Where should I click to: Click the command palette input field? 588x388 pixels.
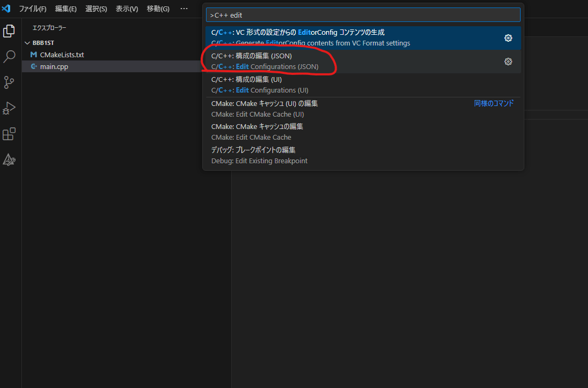coord(363,15)
